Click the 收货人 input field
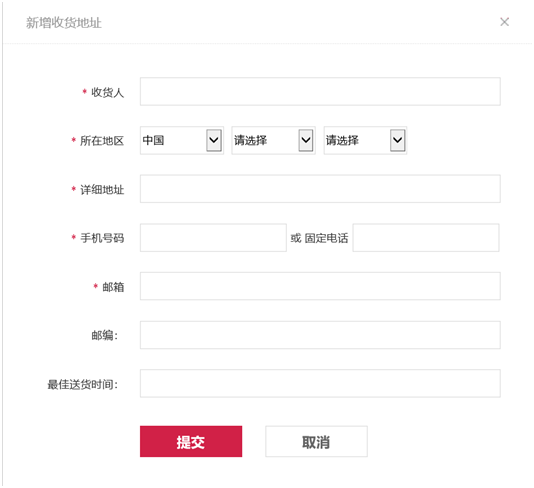The height and width of the screenshot is (488, 534). click(320, 92)
